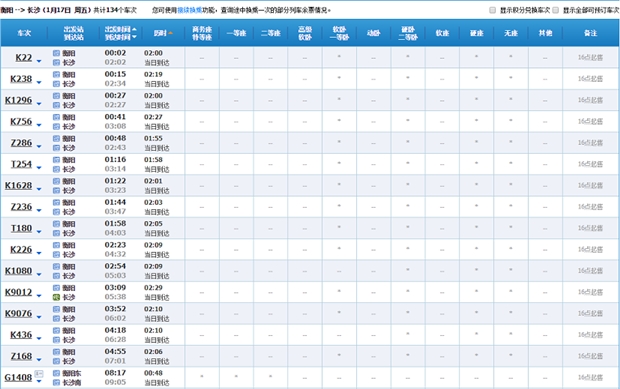The height and width of the screenshot is (389, 620).
Task: Click the 长沙 arrival station icon for K22
Action: (x=56, y=62)
